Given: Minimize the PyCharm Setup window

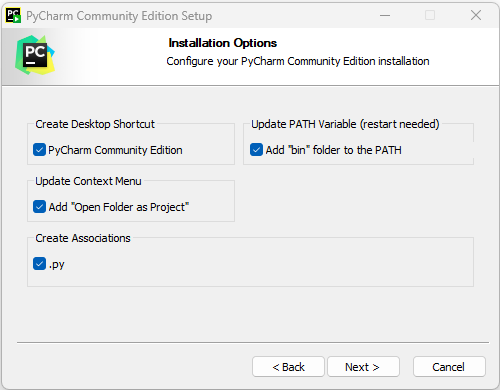Looking at the screenshot, I should pyautogui.click(x=385, y=15).
